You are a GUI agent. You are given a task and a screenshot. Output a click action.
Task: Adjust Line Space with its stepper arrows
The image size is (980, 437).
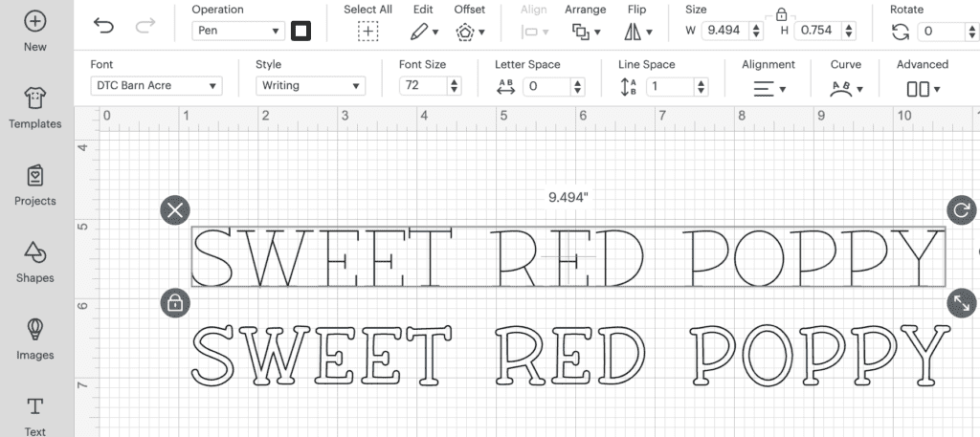tap(702, 86)
